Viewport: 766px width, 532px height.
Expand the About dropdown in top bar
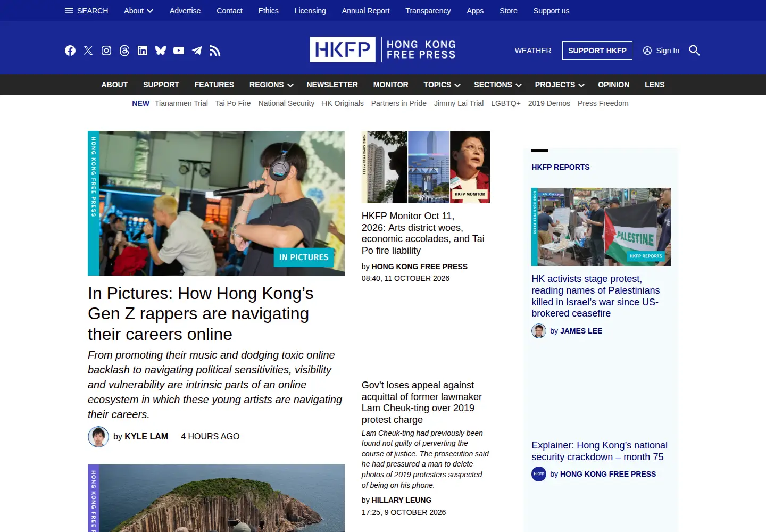point(138,11)
